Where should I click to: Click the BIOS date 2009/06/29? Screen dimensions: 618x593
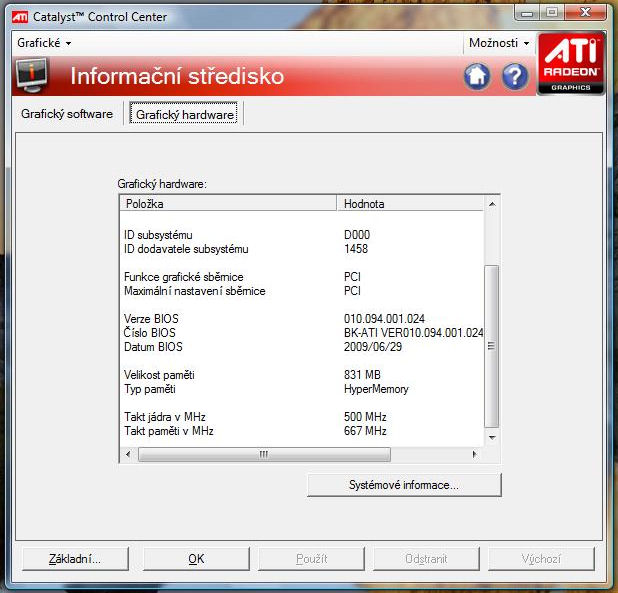coord(373,347)
